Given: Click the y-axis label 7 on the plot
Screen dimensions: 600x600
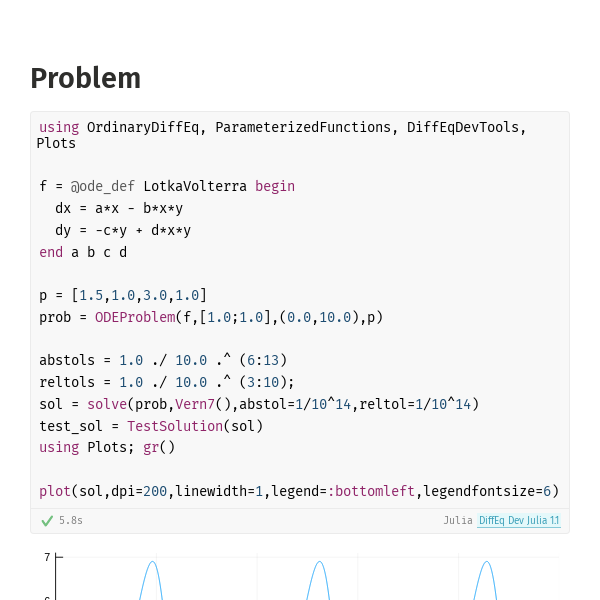Looking at the screenshot, I should tap(47, 557).
